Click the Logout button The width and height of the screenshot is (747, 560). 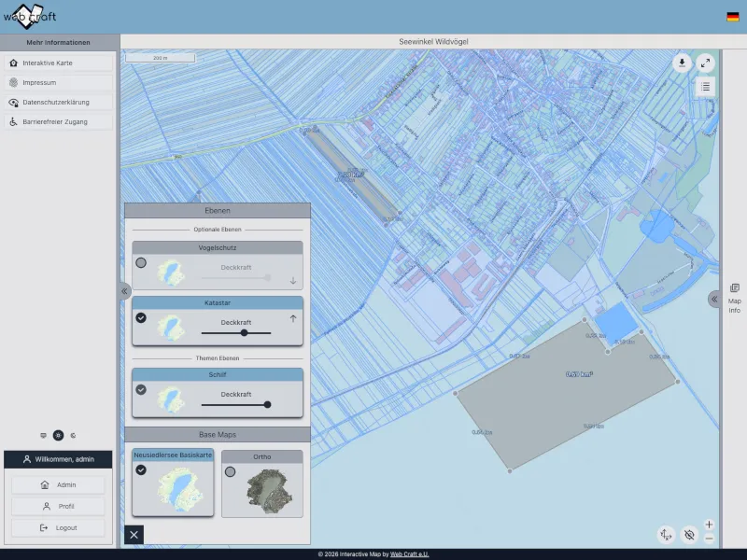(58, 527)
